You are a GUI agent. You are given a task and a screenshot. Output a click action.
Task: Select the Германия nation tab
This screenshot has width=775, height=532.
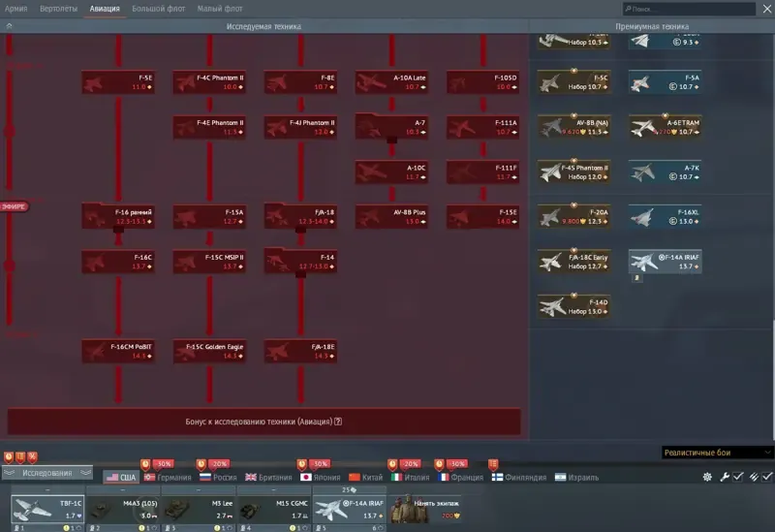pos(168,477)
